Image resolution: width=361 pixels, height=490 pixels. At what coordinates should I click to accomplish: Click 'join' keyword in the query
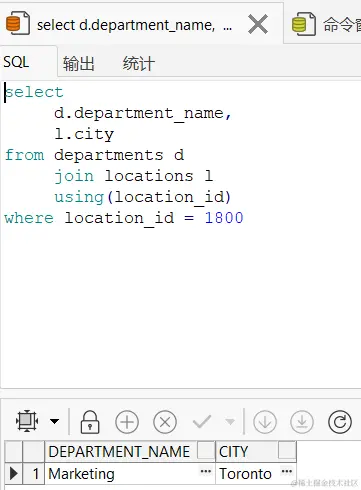coord(74,176)
